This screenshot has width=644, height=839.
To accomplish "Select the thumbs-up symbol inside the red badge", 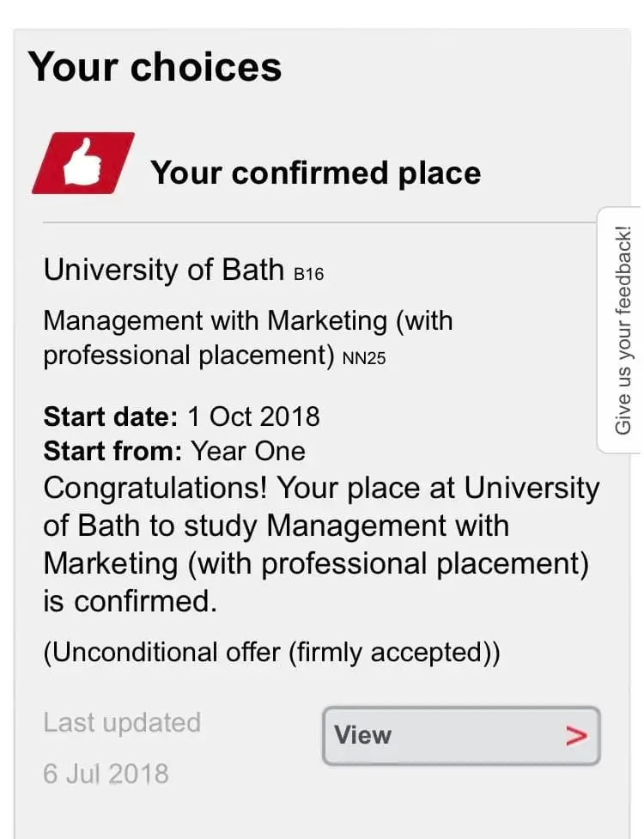I will tap(83, 161).
